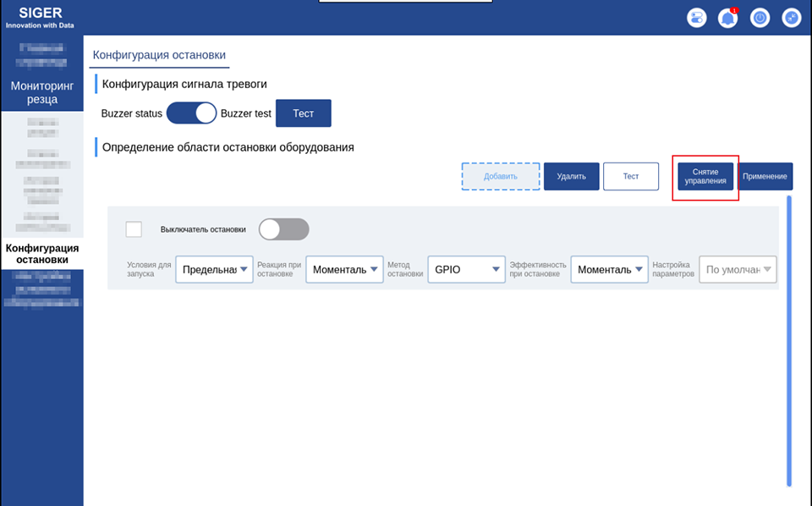Click the exit fullscreen icon in header
The width and height of the screenshot is (812, 506).
[x=792, y=18]
